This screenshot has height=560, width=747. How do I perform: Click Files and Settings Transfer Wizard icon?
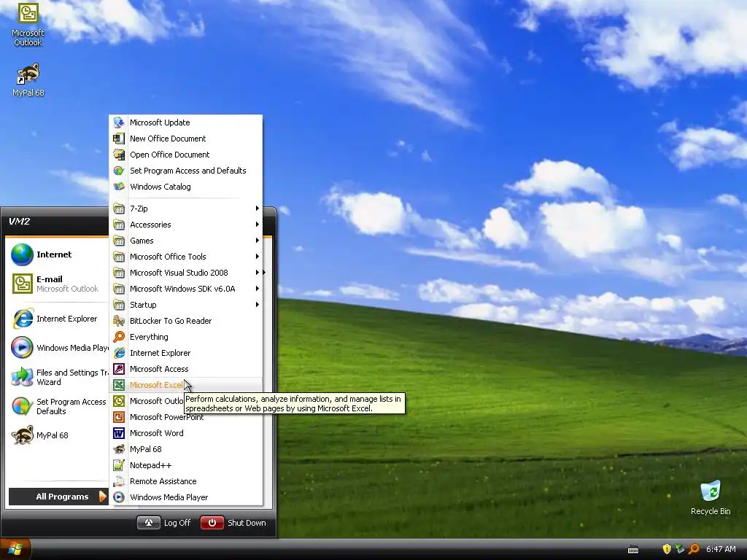22,377
